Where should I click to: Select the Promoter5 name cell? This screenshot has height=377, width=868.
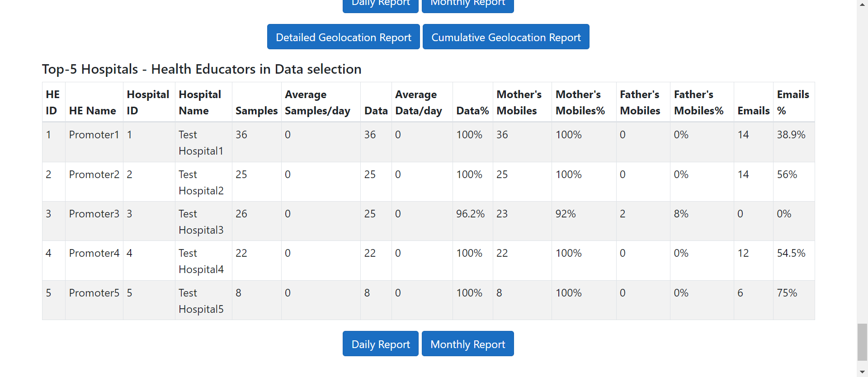[94, 293]
